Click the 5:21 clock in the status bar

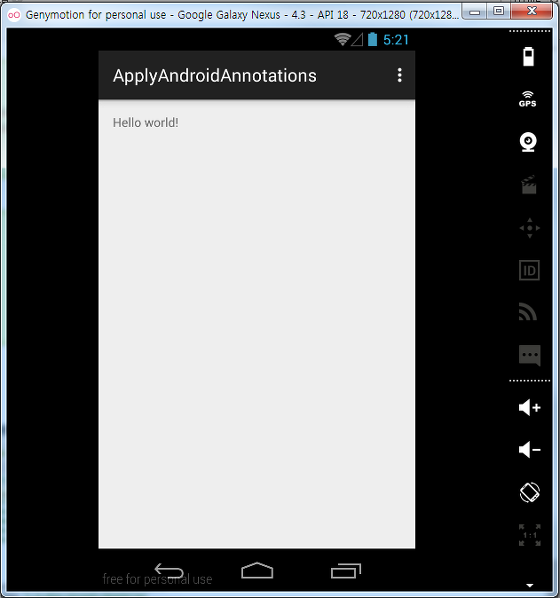click(396, 40)
